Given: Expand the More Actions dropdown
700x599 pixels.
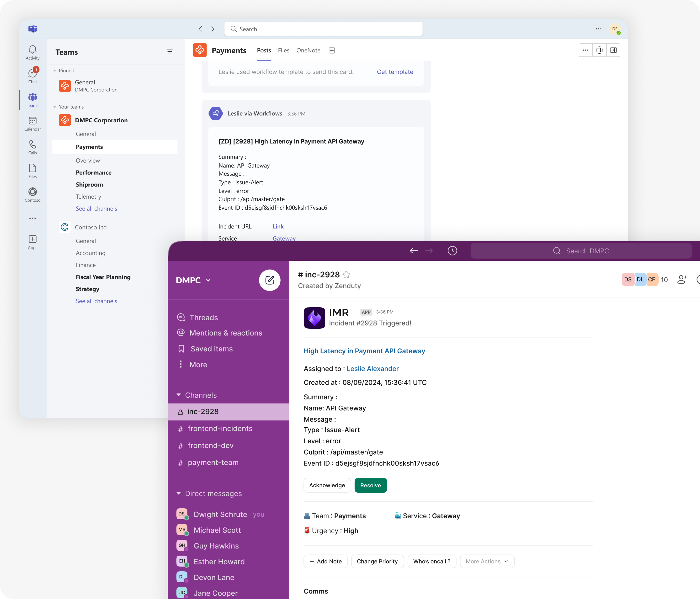Looking at the screenshot, I should click(x=486, y=561).
